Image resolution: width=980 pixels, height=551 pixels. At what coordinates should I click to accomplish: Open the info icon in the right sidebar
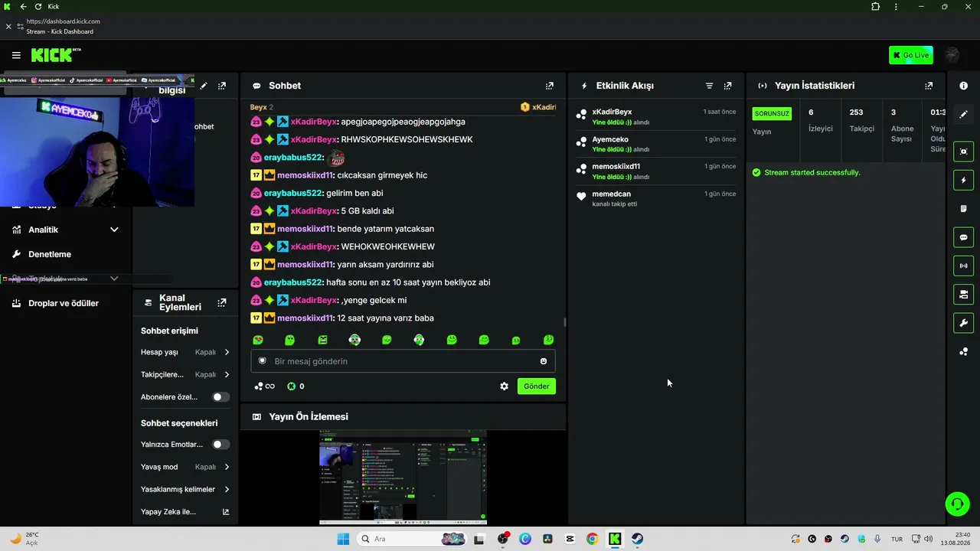point(963,86)
